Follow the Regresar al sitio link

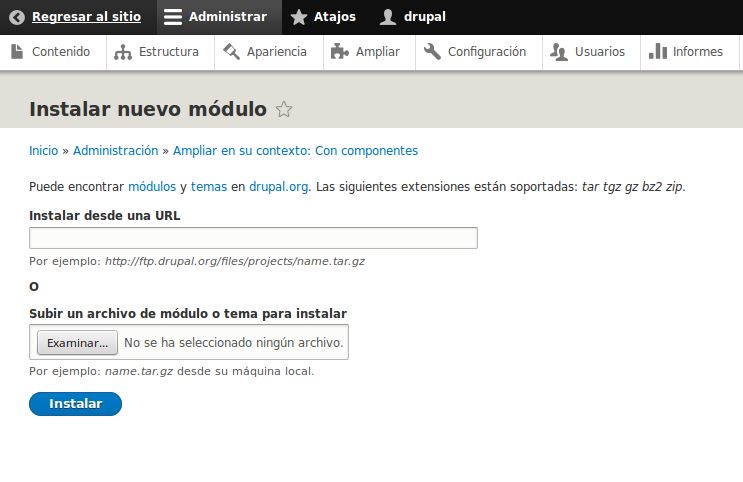click(x=86, y=17)
